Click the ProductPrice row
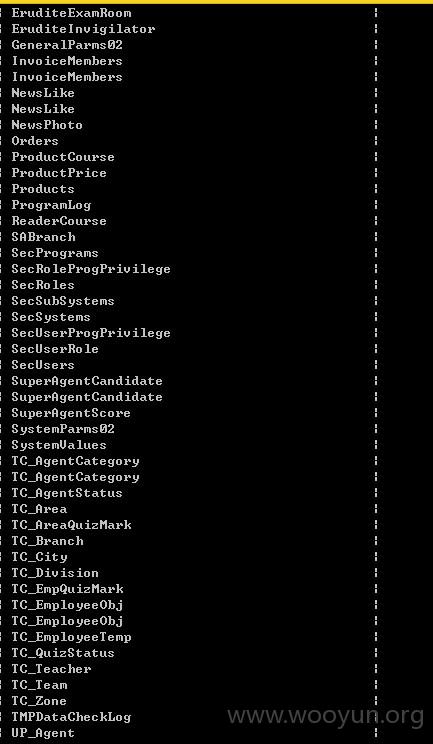433x744 pixels. (59, 173)
